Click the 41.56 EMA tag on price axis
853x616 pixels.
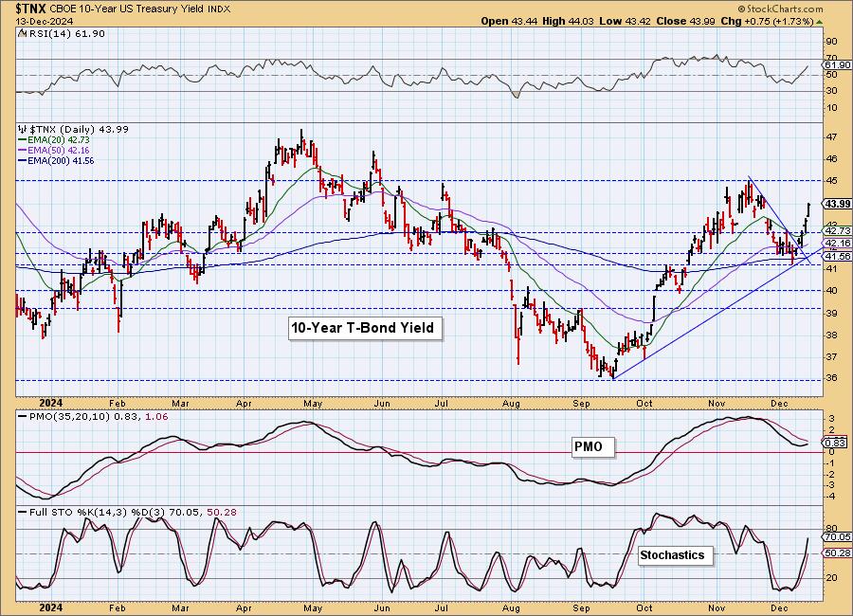point(838,256)
